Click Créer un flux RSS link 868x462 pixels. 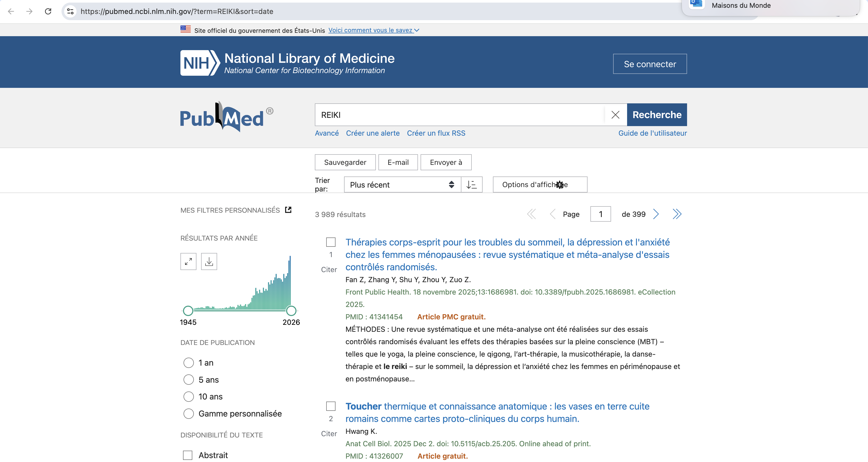point(436,133)
